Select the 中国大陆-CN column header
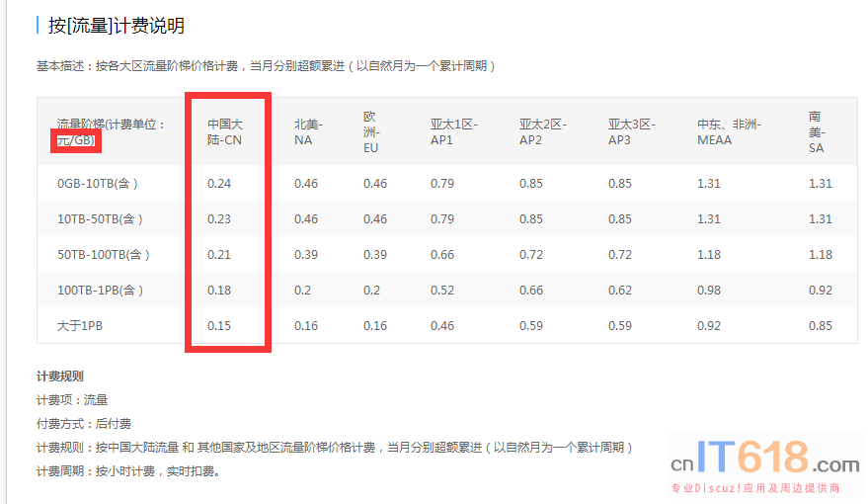This screenshot has width=868, height=504. coord(225,132)
